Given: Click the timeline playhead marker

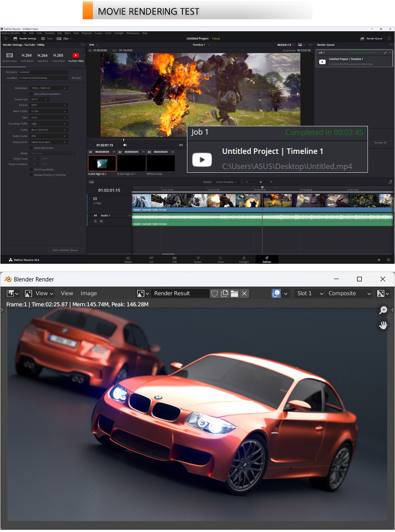Looking at the screenshot, I should click(262, 187).
